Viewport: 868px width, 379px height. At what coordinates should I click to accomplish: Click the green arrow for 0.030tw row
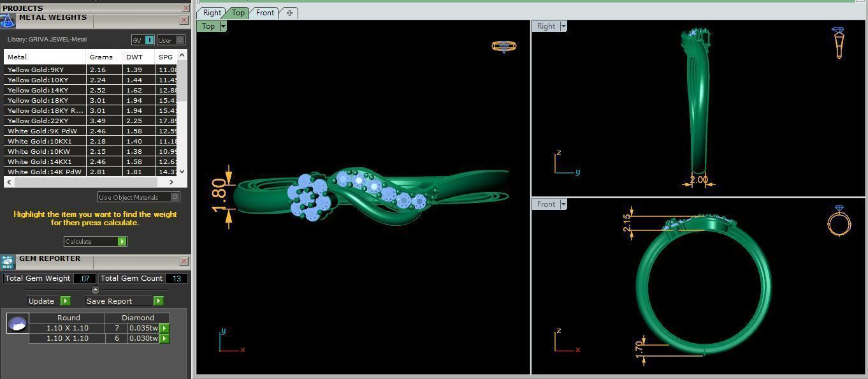pos(164,338)
